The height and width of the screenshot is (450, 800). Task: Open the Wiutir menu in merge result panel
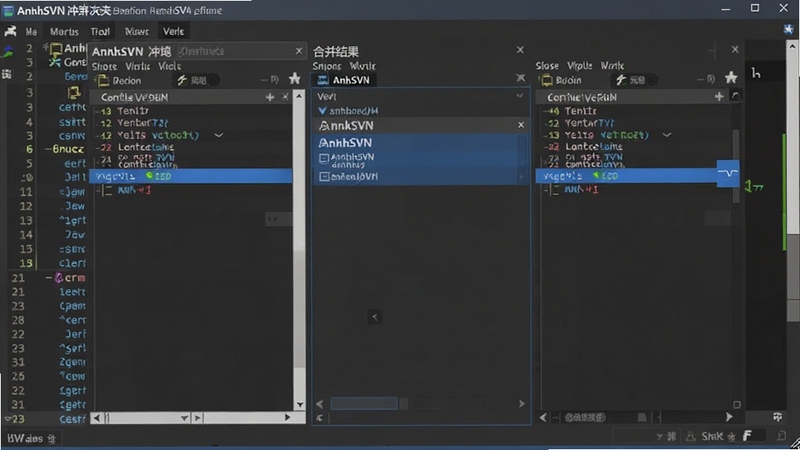point(362,66)
